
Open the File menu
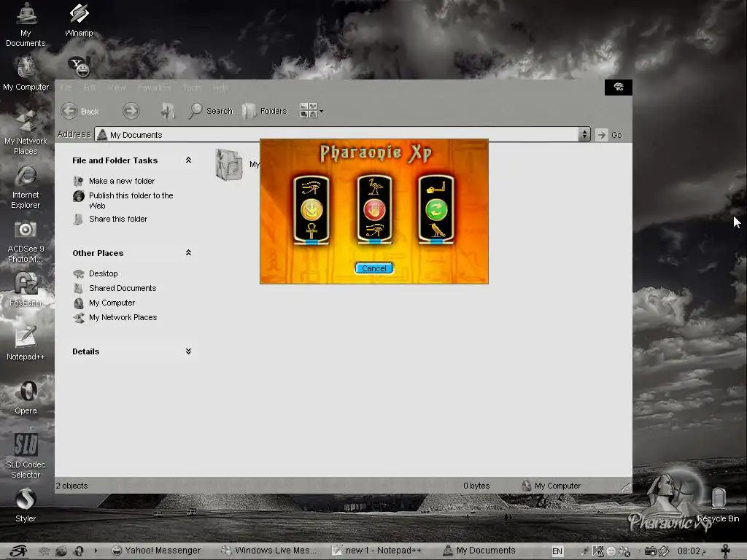coord(66,87)
